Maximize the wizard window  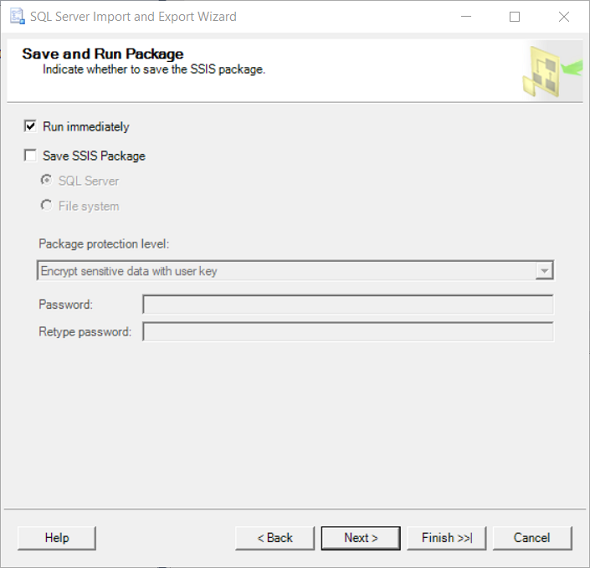click(x=514, y=17)
